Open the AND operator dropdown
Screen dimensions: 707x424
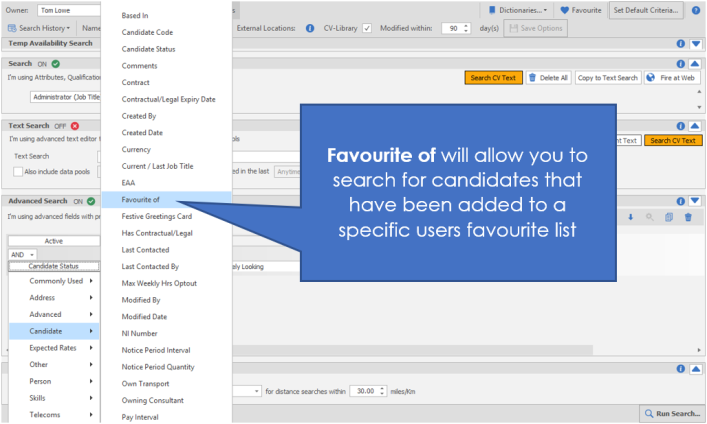[x=20, y=254]
